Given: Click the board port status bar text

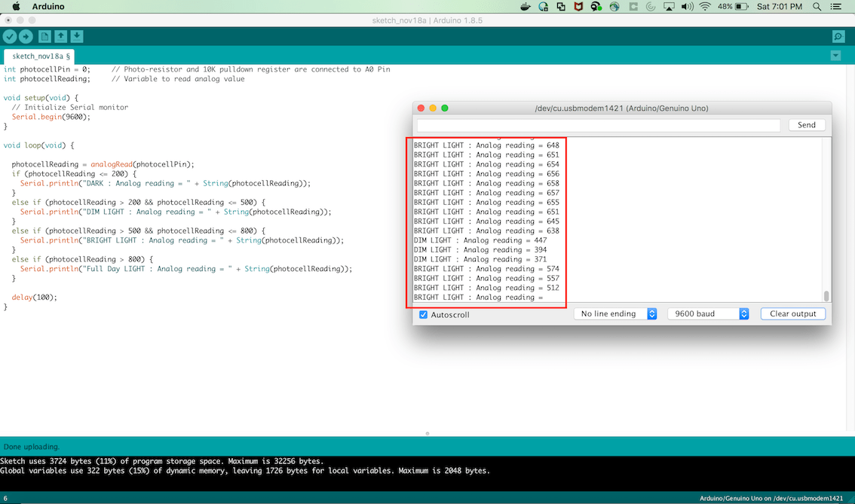Looking at the screenshot, I should click(x=771, y=498).
